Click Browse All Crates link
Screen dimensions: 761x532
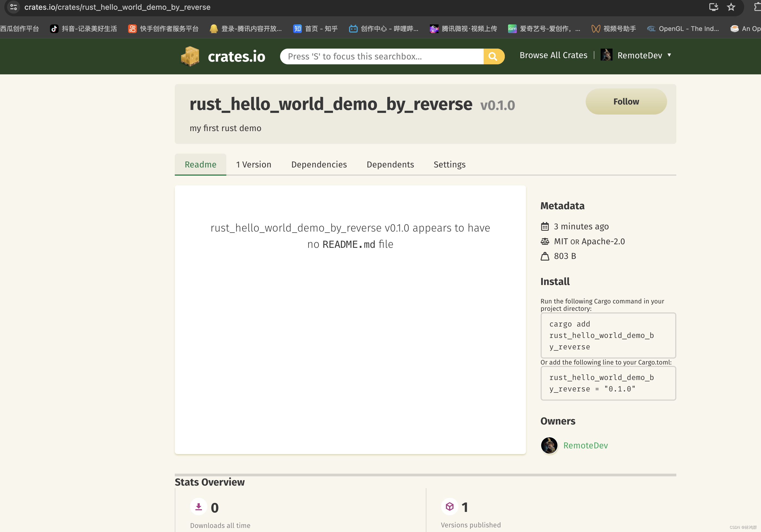[x=553, y=55]
